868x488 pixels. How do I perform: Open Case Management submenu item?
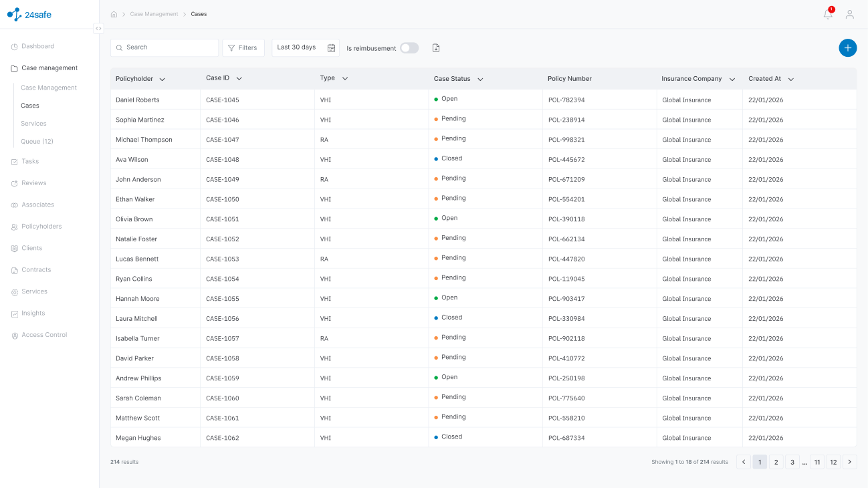pyautogui.click(x=49, y=88)
